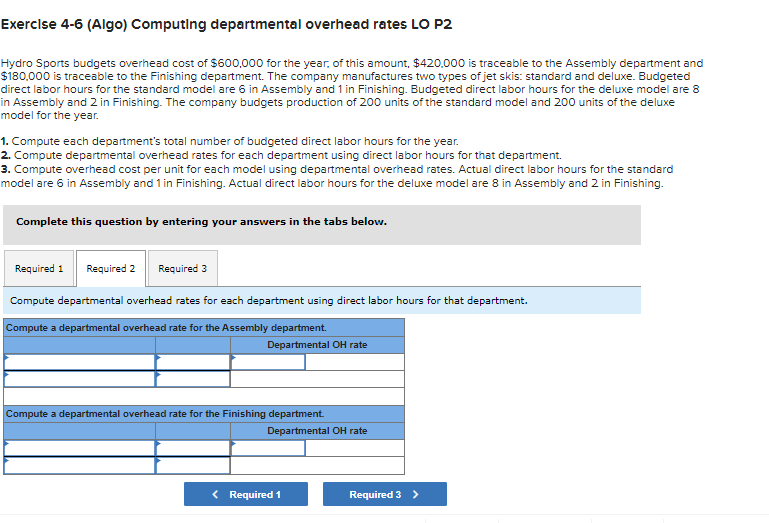Go back with the Required 1 button
The height and width of the screenshot is (523, 769).
pyautogui.click(x=246, y=494)
